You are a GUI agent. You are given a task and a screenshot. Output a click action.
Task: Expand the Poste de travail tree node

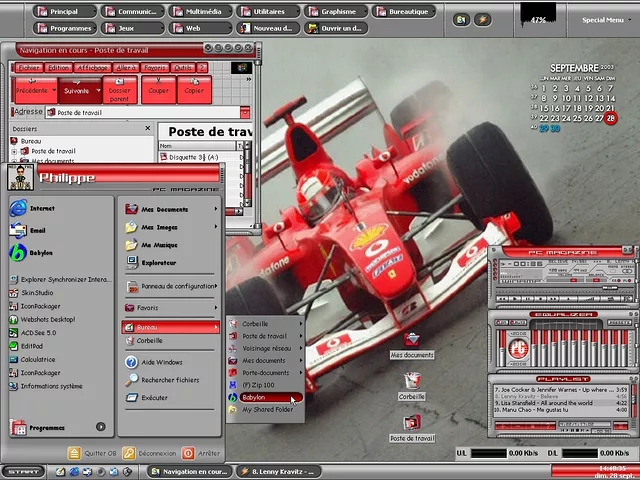pos(15,151)
